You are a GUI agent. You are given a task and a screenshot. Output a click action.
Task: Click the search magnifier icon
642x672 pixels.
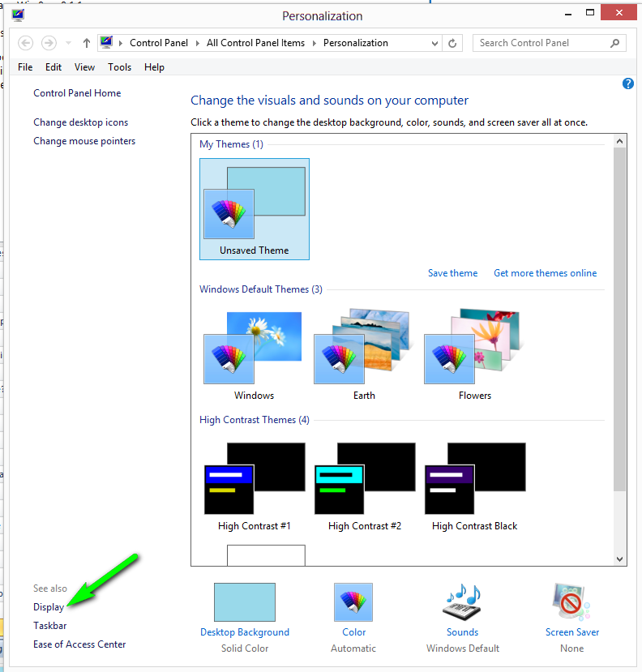[615, 43]
